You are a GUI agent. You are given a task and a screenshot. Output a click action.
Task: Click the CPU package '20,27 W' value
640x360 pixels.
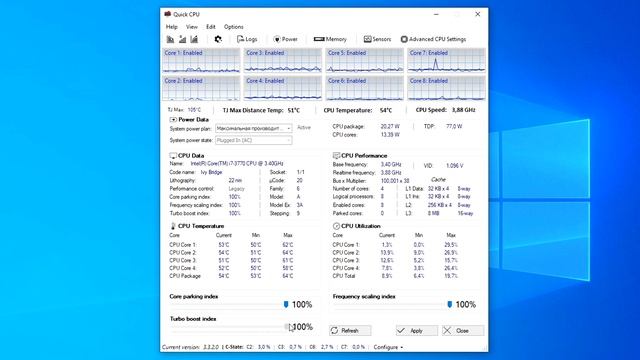[390, 127]
